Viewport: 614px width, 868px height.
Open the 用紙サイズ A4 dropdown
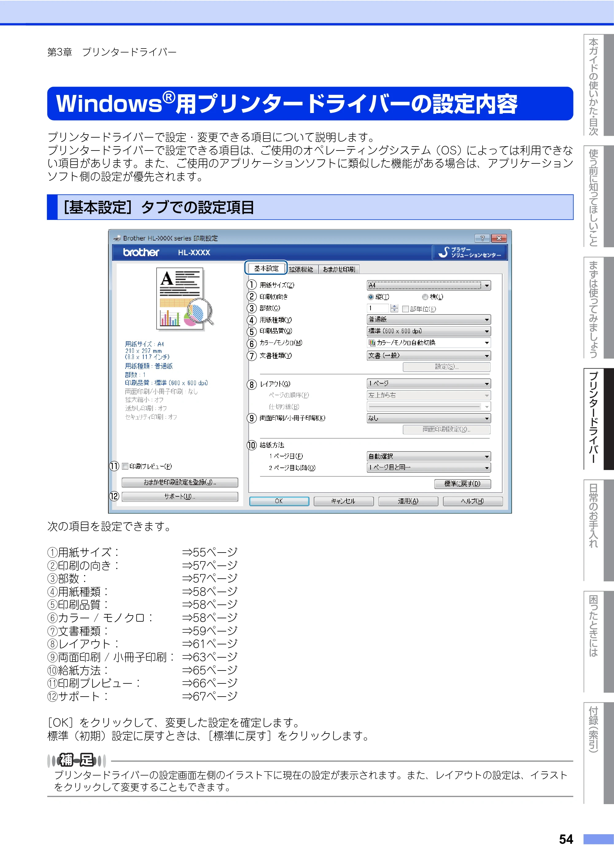429,285
